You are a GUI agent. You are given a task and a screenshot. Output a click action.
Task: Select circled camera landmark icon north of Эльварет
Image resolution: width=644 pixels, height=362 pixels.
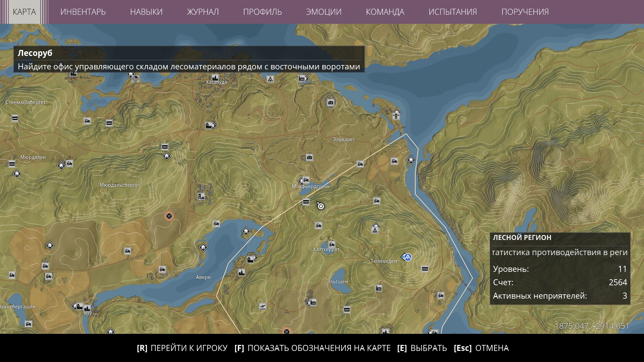click(331, 103)
